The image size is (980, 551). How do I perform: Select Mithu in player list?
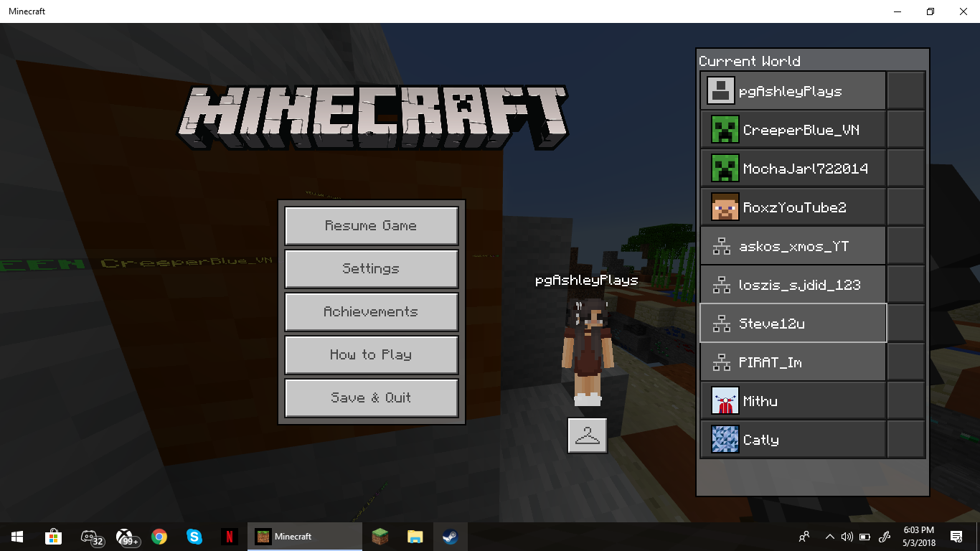pyautogui.click(x=760, y=401)
